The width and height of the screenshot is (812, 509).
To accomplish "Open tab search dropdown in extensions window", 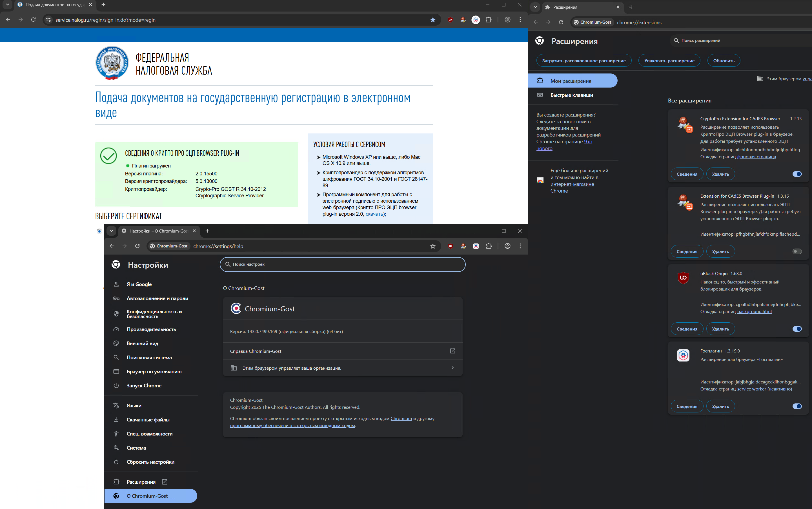I will pos(535,7).
